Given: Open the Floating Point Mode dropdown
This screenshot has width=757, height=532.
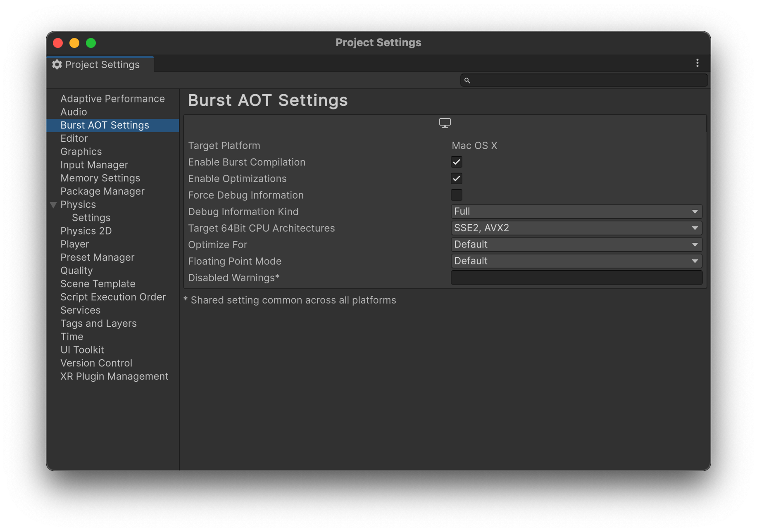Looking at the screenshot, I should coord(576,261).
